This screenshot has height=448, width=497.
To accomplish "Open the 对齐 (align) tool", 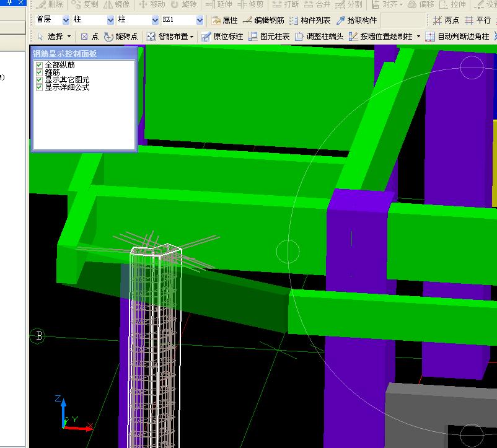I will [384, 4].
